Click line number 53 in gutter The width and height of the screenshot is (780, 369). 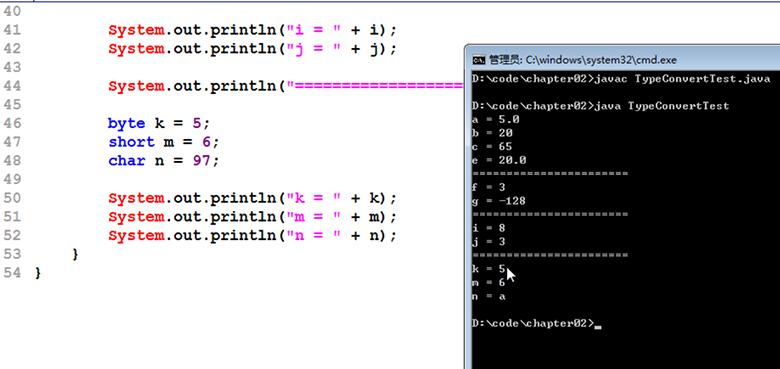tap(12, 254)
